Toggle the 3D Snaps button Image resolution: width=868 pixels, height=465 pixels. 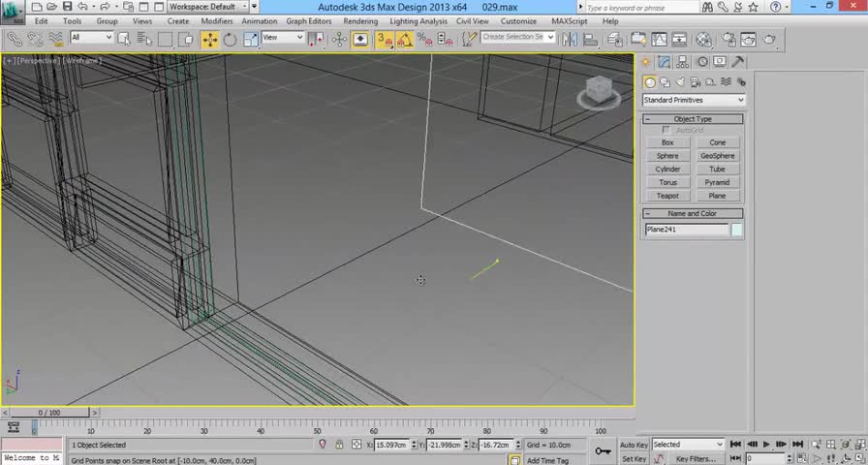384,40
